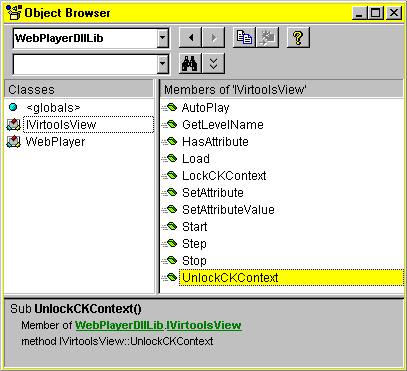Screen dimensions: 407x371
Task: Maximize the Object Browser window
Action: click(x=376, y=13)
